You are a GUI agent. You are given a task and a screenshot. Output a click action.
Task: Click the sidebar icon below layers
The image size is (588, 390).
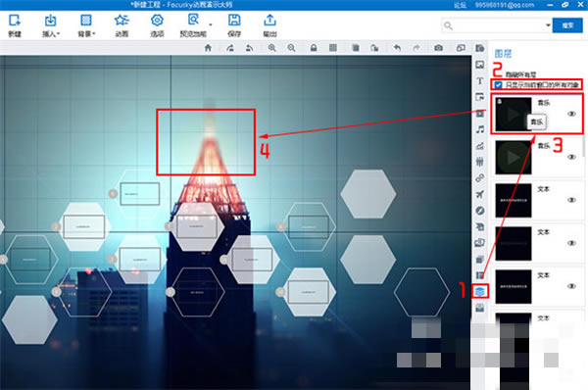pos(479,309)
